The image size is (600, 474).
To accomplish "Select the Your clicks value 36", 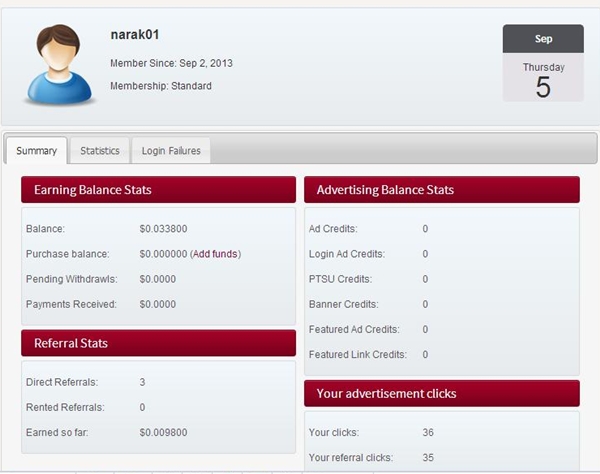I will point(428,433).
